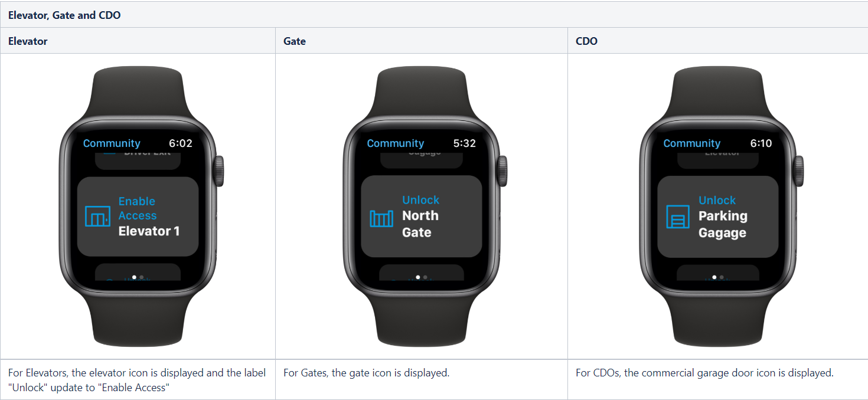
Task: Click the garage door icon on third watch
Action: [x=677, y=217]
